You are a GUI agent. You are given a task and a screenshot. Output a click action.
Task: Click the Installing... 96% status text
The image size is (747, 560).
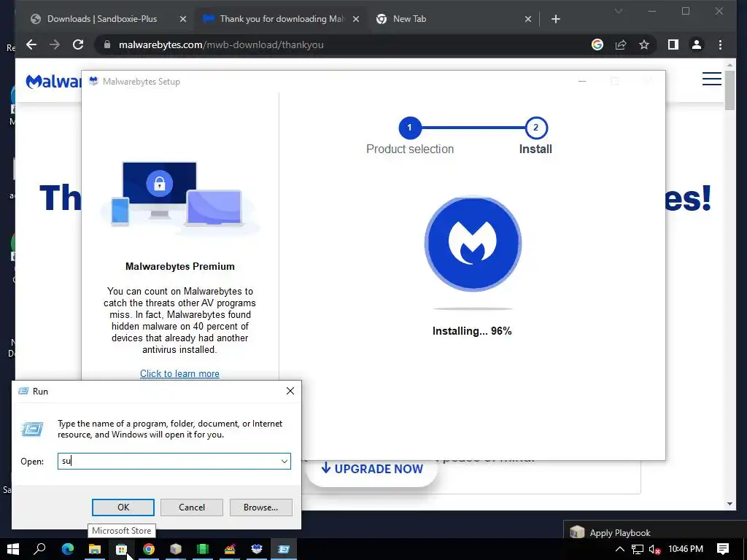(472, 331)
